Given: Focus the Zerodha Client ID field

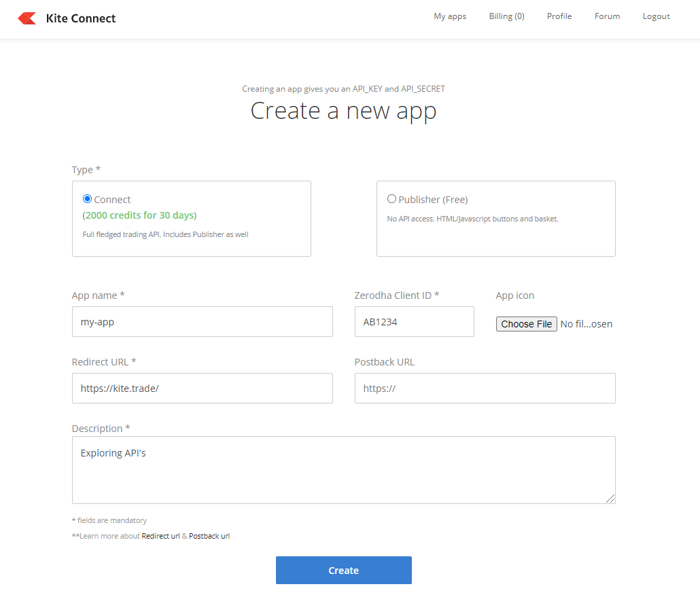Looking at the screenshot, I should pyautogui.click(x=415, y=321).
